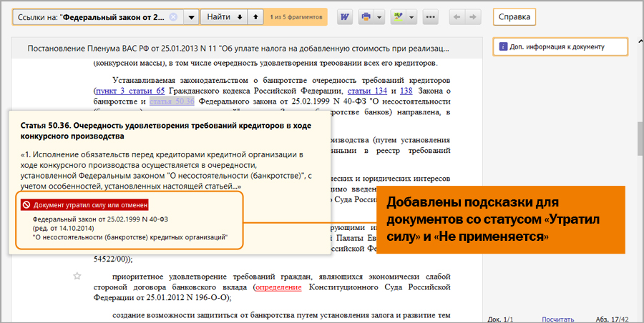Toggle the star bookmark beside the paragraph
The height and width of the screenshot is (323, 644).
point(77,275)
